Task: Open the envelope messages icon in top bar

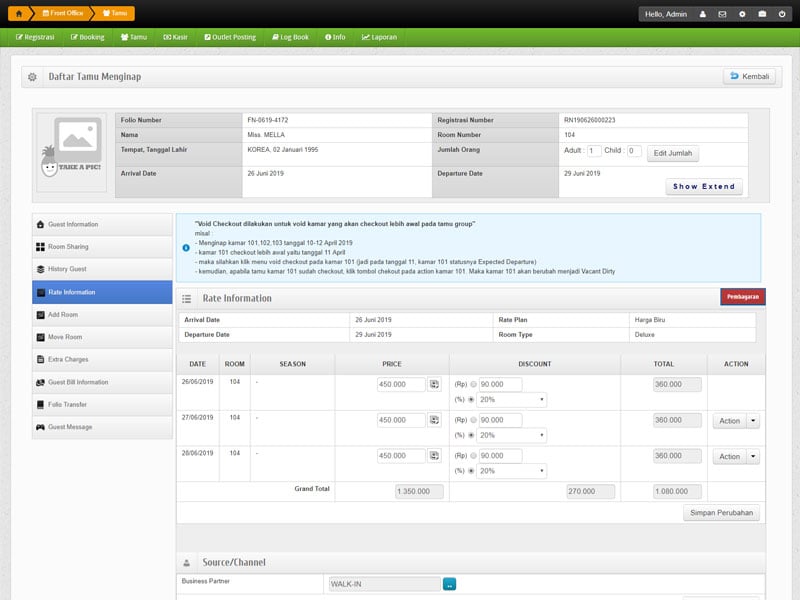Action: pos(722,14)
